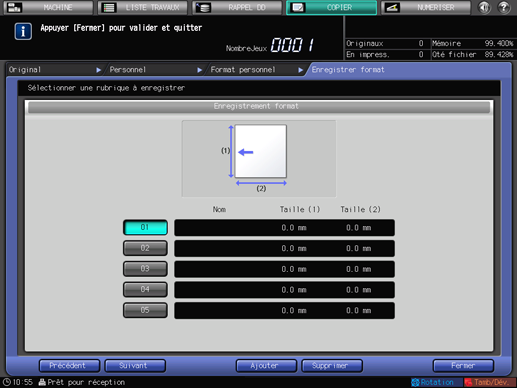Open the MACHINE tab

click(48, 7)
